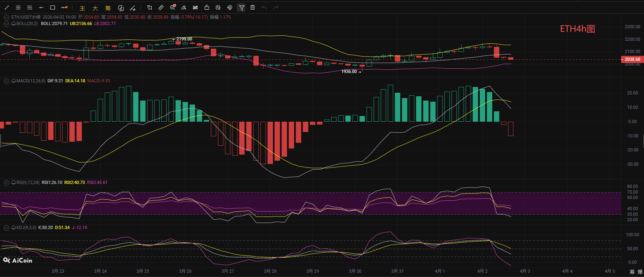This screenshot has width=644, height=277.
Task: Click the red 2038.68 current price tag
Action: 632,59
